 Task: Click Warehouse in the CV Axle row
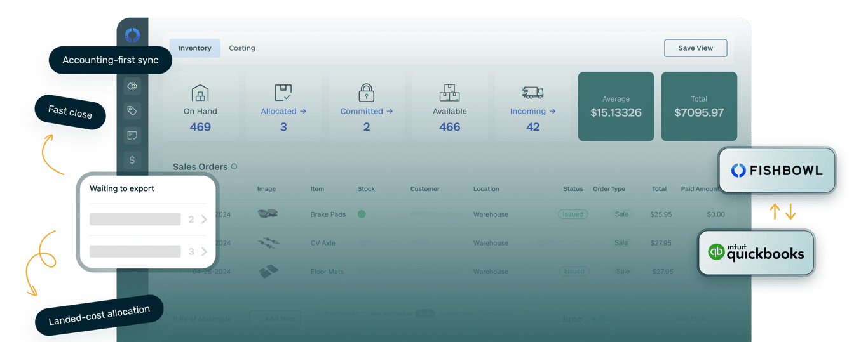(491, 243)
